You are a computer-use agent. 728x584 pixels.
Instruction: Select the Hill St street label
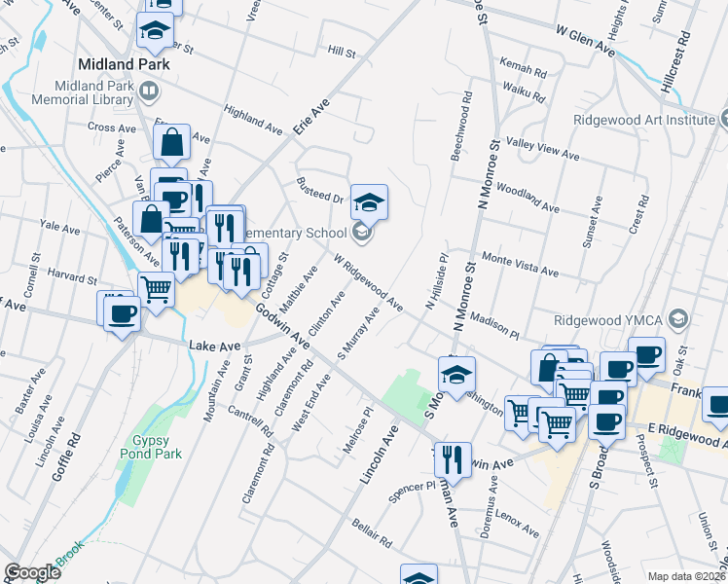coord(342,52)
